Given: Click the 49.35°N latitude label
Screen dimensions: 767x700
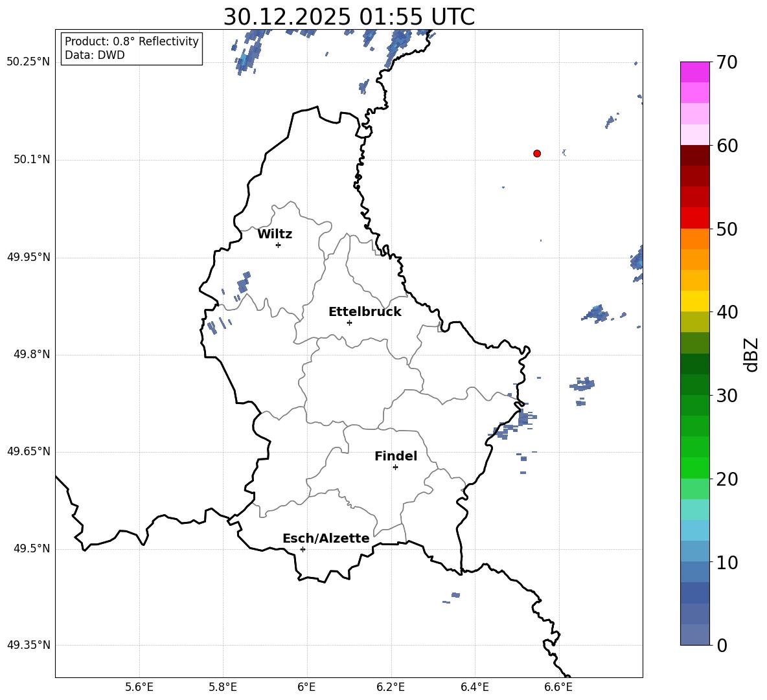Looking at the screenshot, I should (29, 645).
